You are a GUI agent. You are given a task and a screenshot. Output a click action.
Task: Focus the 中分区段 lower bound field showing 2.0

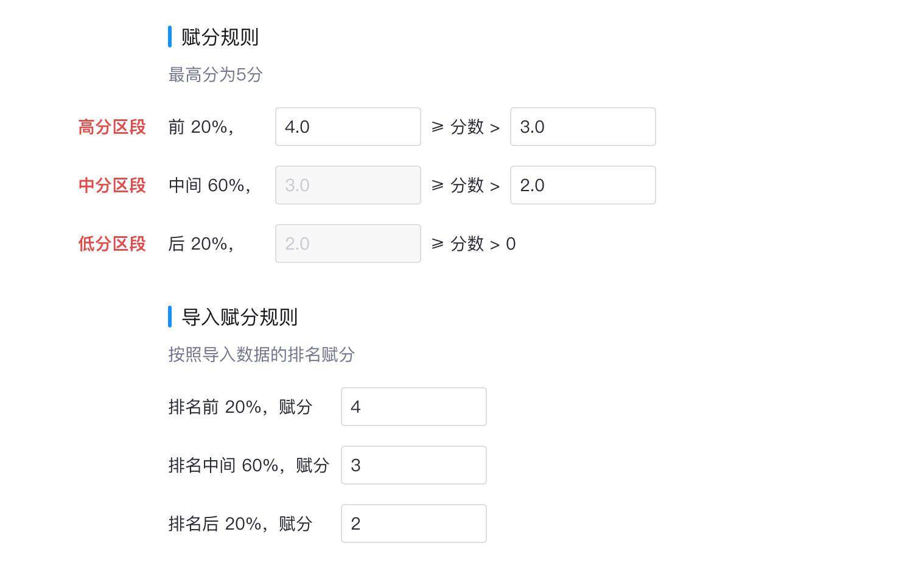[583, 185]
